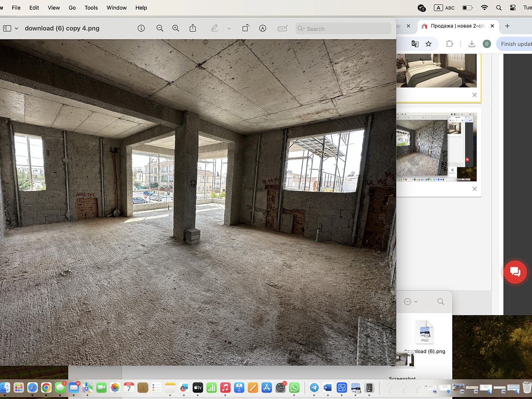Screen dimensions: 532x399
Task: Toggle the Preview sidebar
Action: [7, 28]
